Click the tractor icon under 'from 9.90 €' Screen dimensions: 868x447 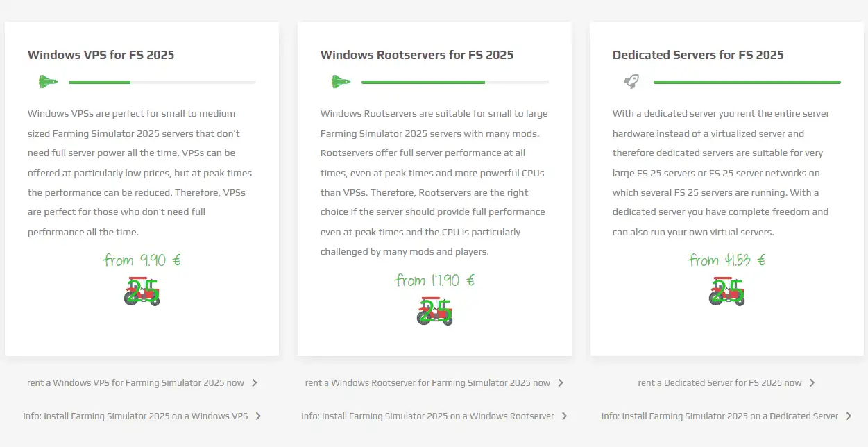pos(142,292)
